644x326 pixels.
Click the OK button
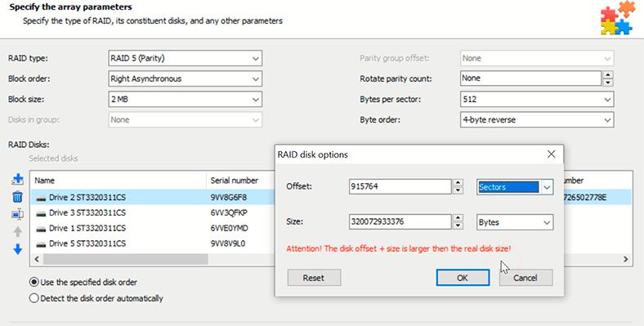463,278
